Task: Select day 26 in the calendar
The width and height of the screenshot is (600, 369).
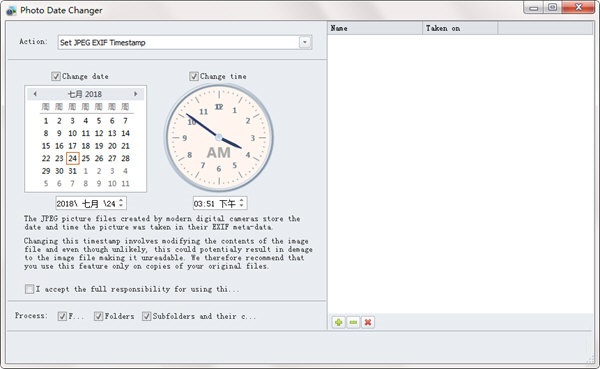Action: click(x=99, y=158)
